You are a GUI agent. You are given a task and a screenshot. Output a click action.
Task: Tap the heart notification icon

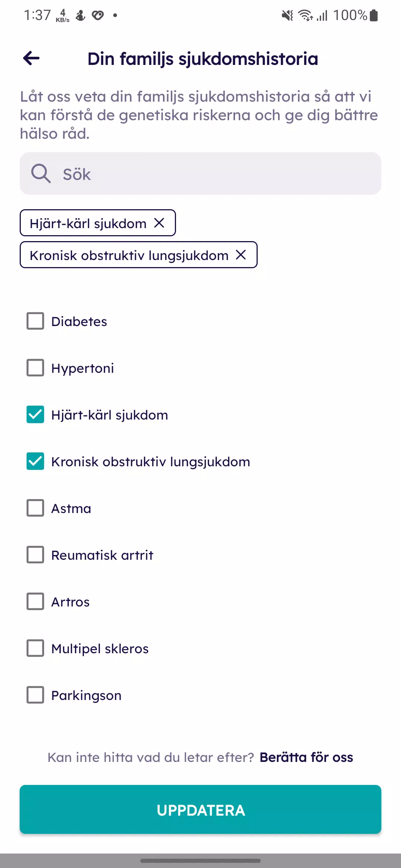98,15
